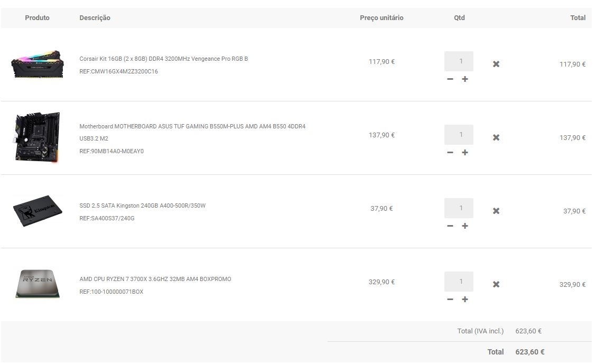Image resolution: width=596 pixels, height=364 pixels.
Task: Increase quantity of Corsair RAM kit
Action: [465, 79]
